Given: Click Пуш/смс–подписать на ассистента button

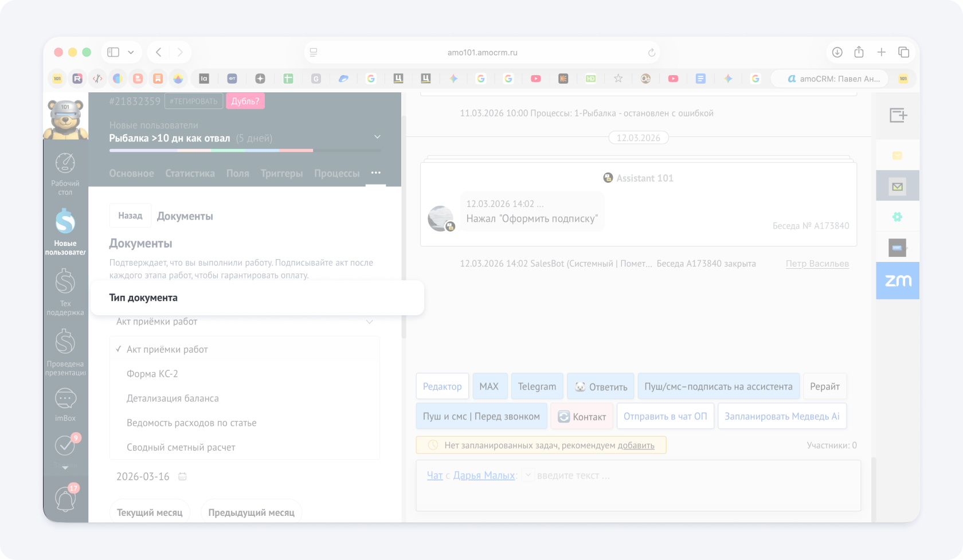Looking at the screenshot, I should (x=719, y=386).
